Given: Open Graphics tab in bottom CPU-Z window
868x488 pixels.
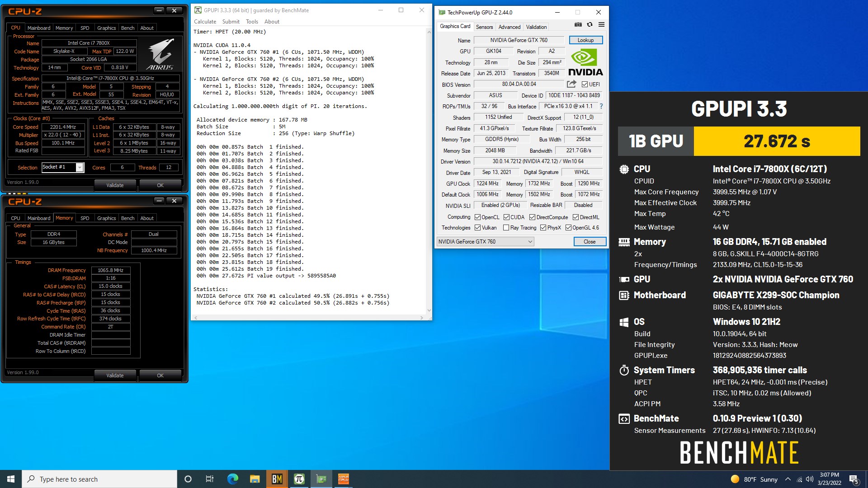Looking at the screenshot, I should click(x=106, y=218).
